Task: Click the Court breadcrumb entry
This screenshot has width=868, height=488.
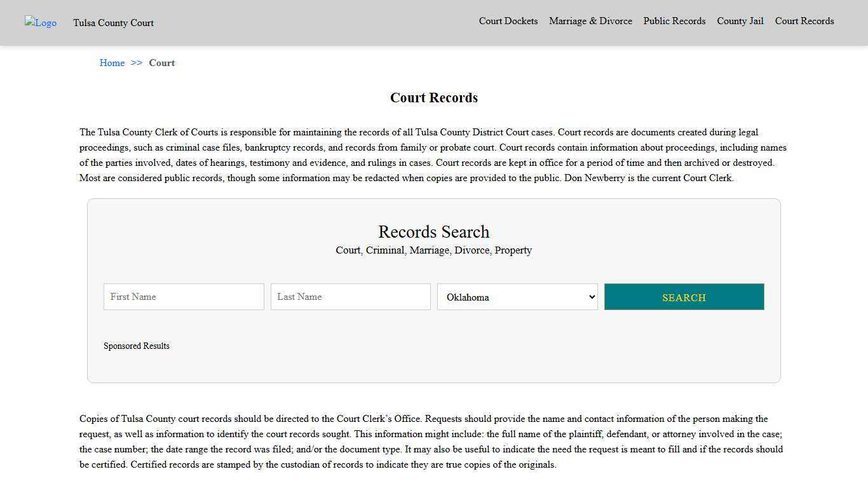Action: pyautogui.click(x=161, y=63)
